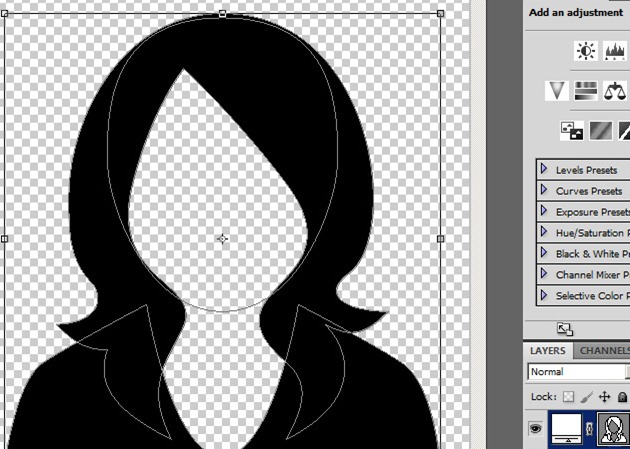Viewport: 630px width, 449px height.
Task: Select the vector mask thumbnail of woman silhouette
Action: pos(614,429)
